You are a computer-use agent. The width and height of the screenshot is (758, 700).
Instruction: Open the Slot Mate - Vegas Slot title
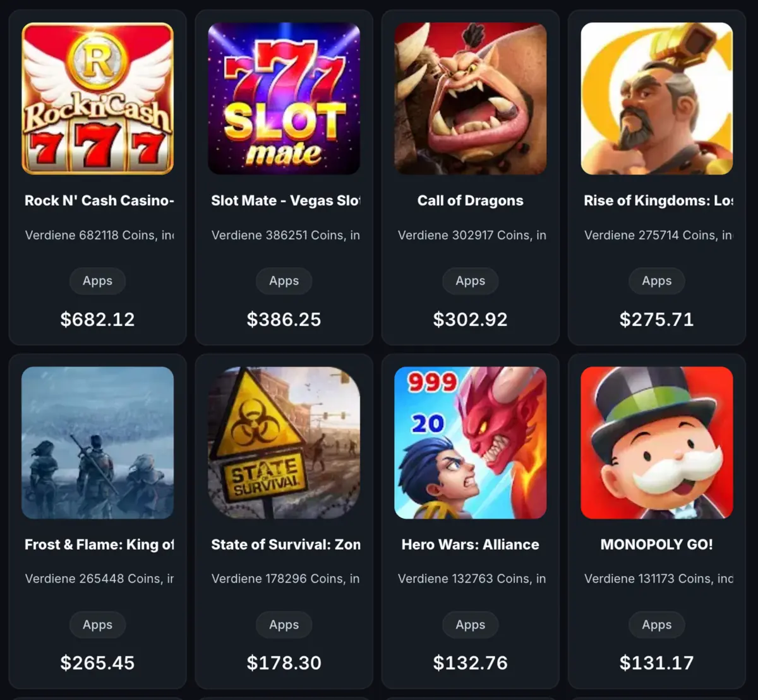(286, 201)
